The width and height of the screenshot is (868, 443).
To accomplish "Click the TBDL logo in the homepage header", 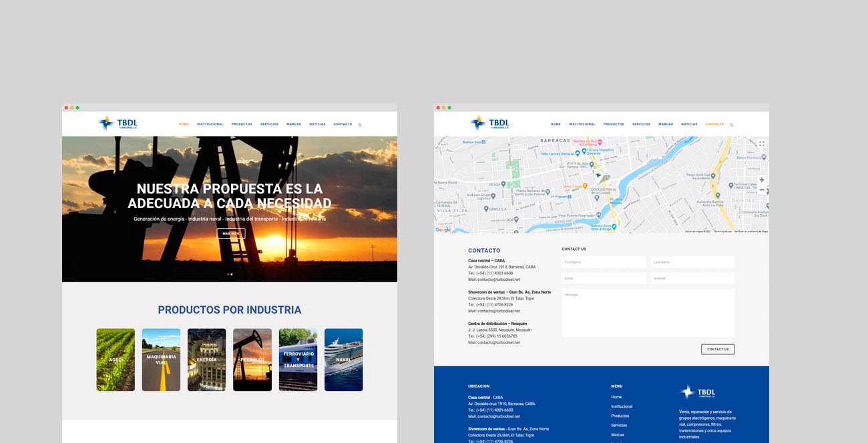I will pyautogui.click(x=118, y=123).
